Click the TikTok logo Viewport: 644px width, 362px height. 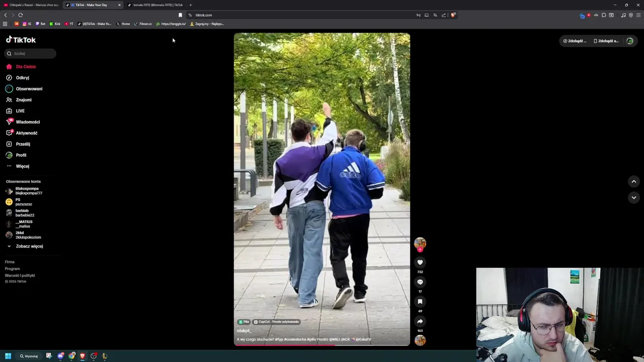click(x=21, y=40)
